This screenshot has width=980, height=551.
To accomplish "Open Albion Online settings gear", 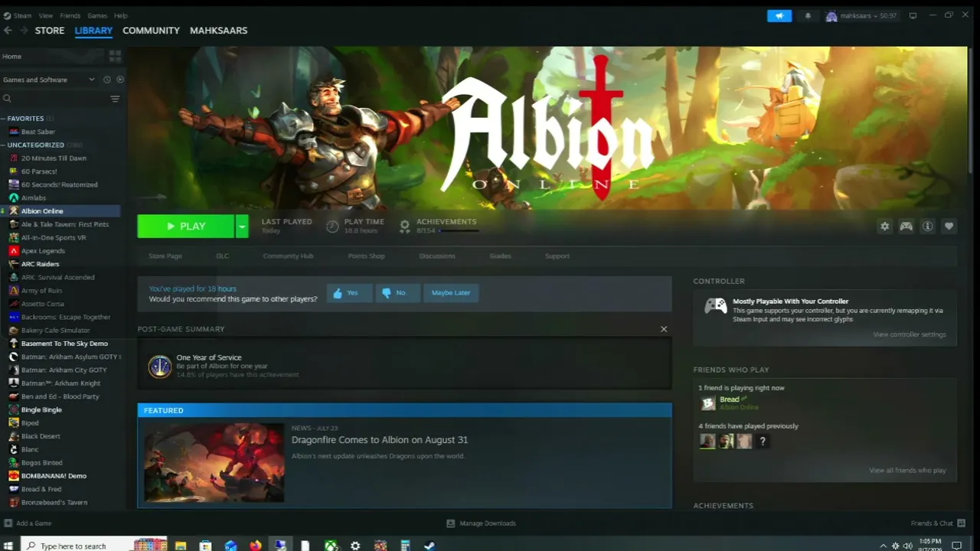I will 885,227.
